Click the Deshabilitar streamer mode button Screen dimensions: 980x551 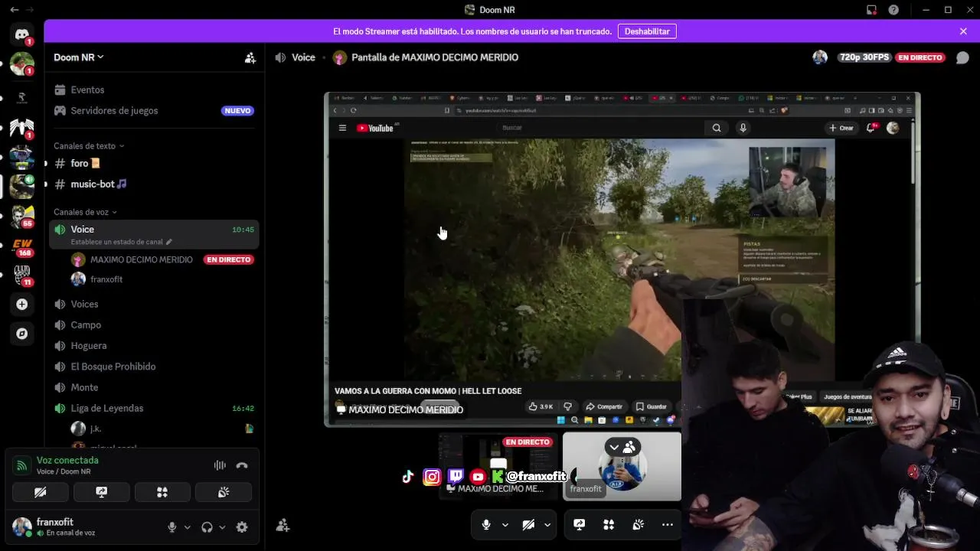[x=647, y=31]
